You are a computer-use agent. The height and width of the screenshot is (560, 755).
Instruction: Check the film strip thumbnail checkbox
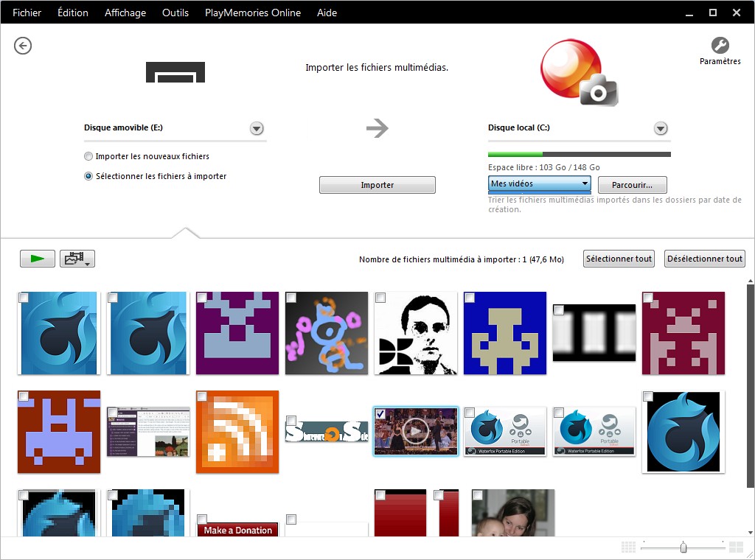tap(559, 309)
